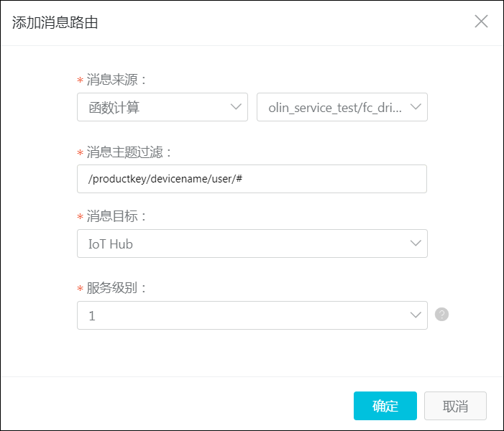This screenshot has height=431, width=504.
Task: Click the chevron arrow in 函数计算 dropdown
Action: tap(236, 107)
